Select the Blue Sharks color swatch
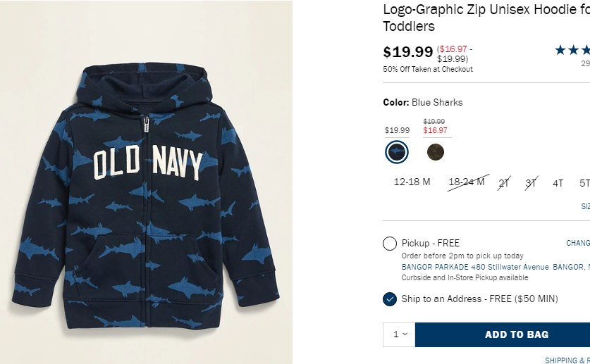 397,151
